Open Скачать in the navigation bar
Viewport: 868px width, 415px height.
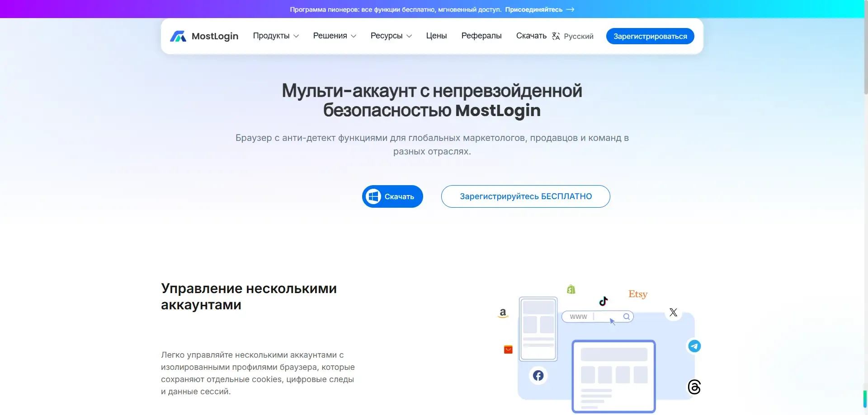pyautogui.click(x=531, y=36)
